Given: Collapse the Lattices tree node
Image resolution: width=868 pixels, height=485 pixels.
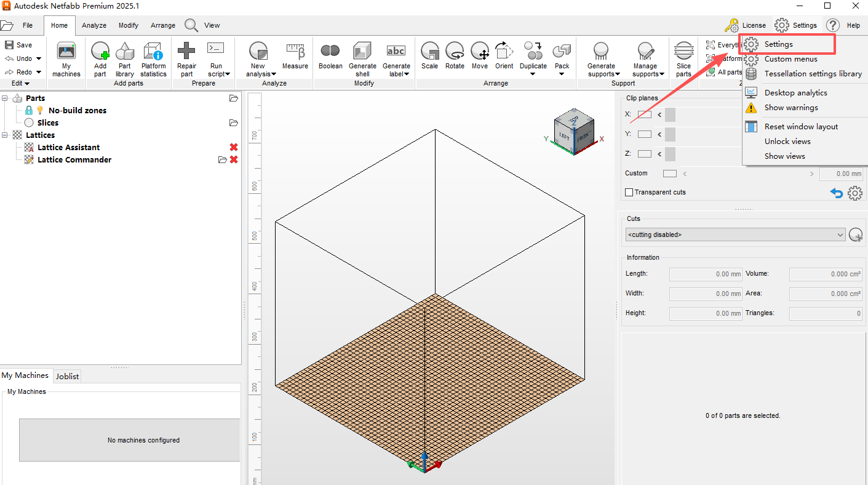Looking at the screenshot, I should click(5, 135).
